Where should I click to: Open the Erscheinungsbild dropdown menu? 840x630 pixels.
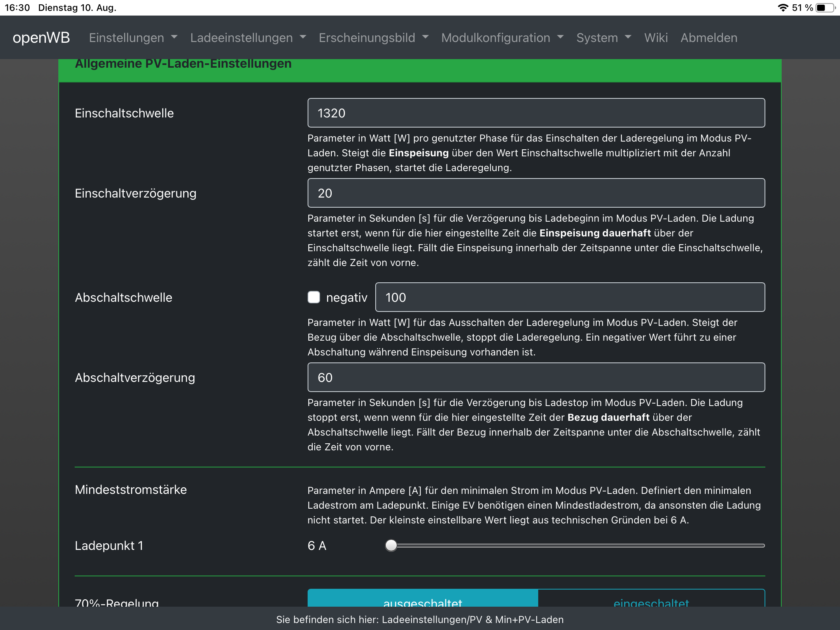coord(373,38)
